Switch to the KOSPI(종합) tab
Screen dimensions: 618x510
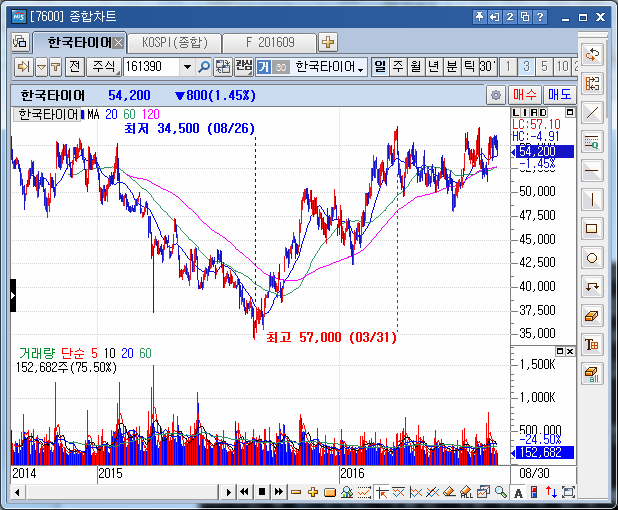tap(174, 42)
